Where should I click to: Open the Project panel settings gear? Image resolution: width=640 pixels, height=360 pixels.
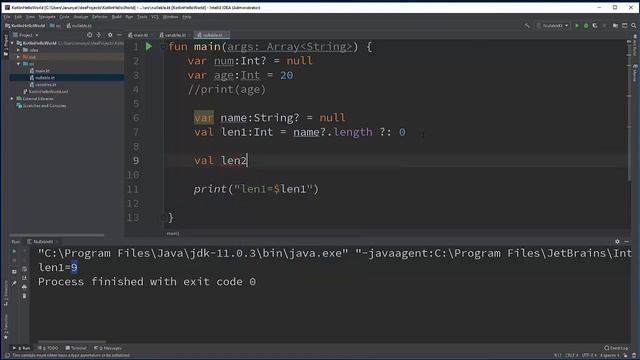[x=110, y=35]
